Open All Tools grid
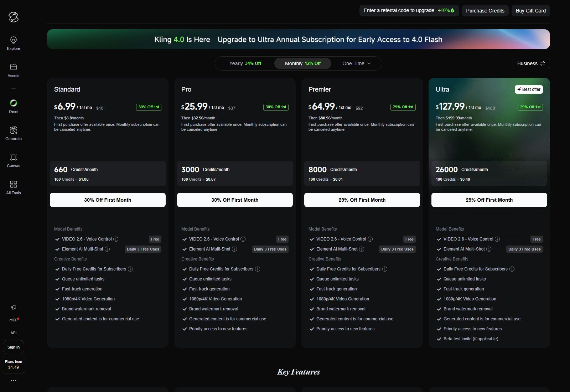Viewport: 570px width, 392px height. [x=14, y=187]
